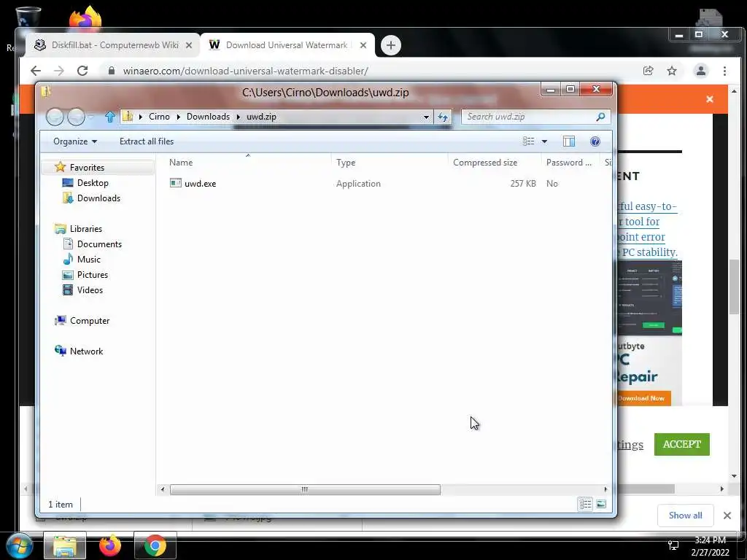
Task: Click the Refresh button beside the address bar
Action: [443, 117]
